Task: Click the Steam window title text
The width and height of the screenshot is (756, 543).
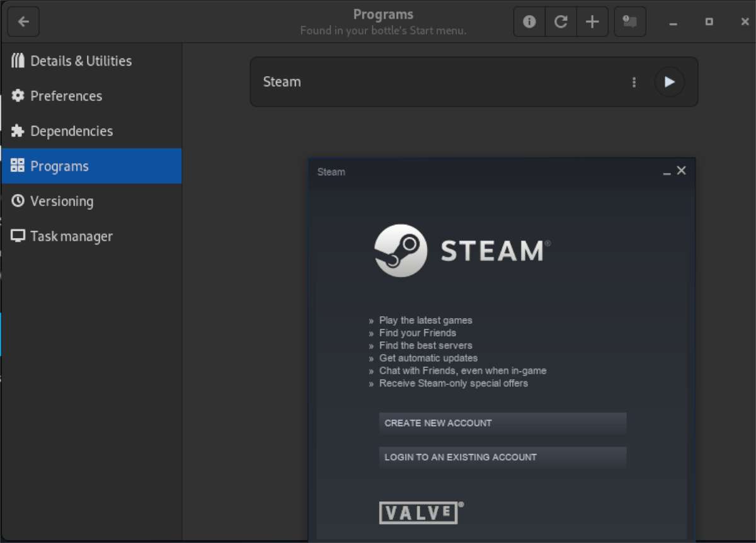Action: pos(331,172)
